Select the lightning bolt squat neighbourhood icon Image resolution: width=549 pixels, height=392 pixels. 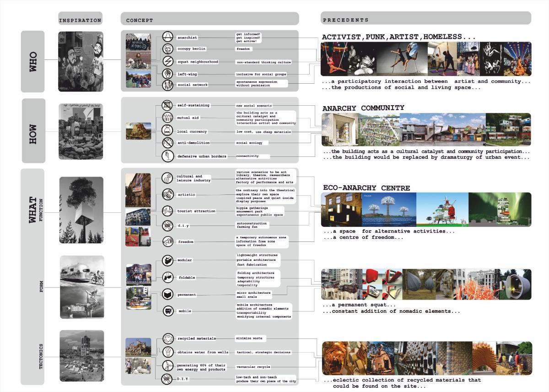[x=168, y=62]
